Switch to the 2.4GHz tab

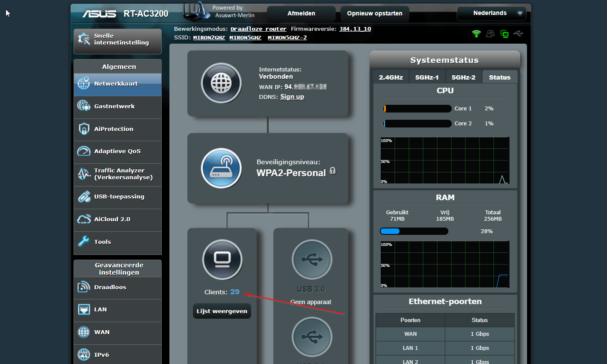coord(391,77)
